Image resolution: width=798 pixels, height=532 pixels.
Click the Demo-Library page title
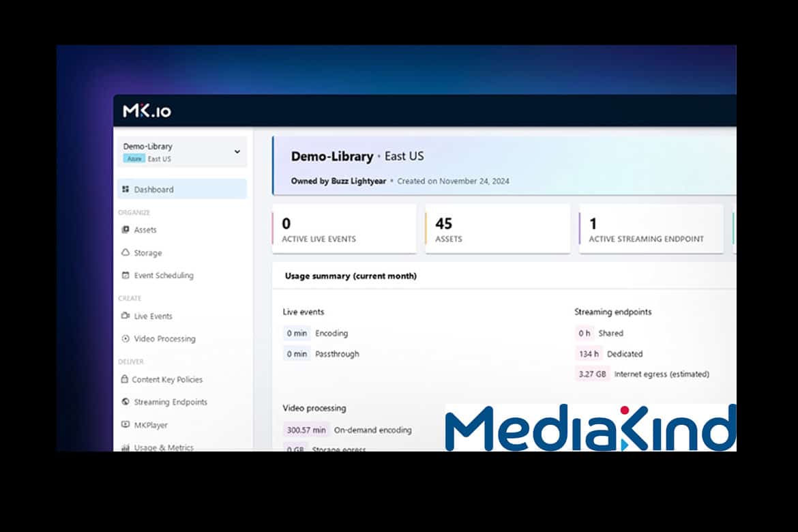coord(332,156)
